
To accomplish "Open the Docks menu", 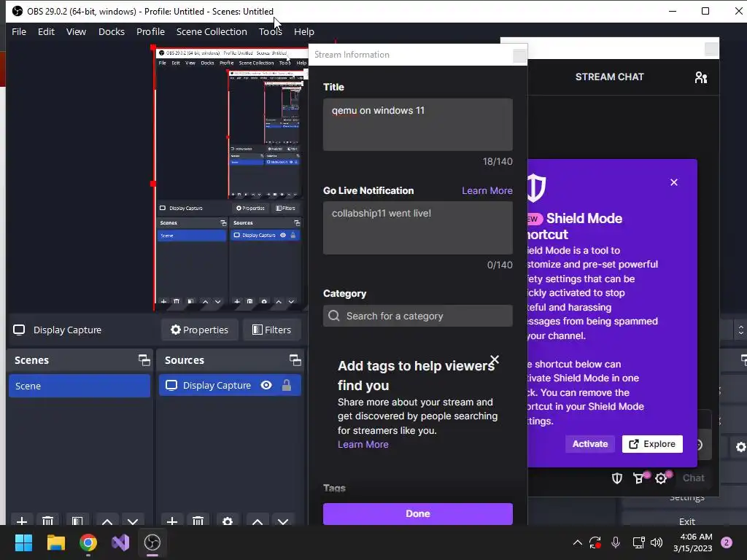I will point(112,32).
